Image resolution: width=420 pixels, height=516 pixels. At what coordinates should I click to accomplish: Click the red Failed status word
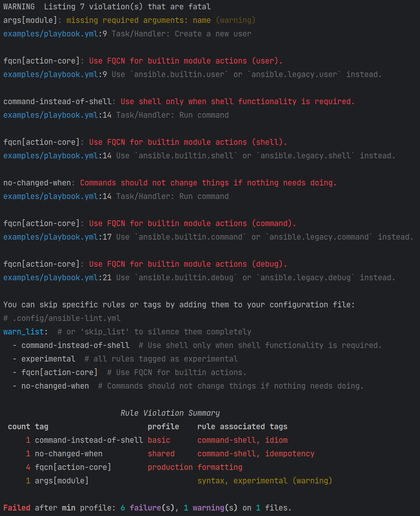[x=17, y=508]
